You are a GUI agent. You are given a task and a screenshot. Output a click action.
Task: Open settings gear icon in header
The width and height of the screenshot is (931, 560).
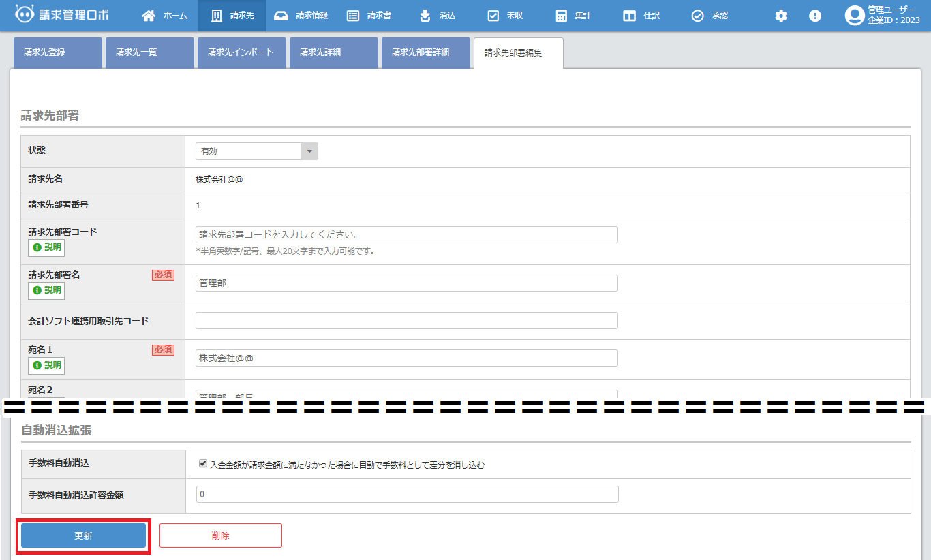tap(781, 16)
